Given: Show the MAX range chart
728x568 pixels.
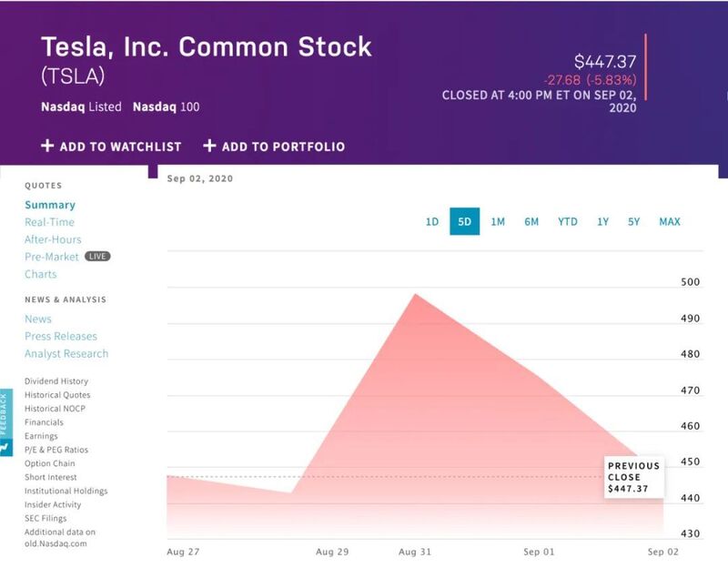Looking at the screenshot, I should point(670,221).
